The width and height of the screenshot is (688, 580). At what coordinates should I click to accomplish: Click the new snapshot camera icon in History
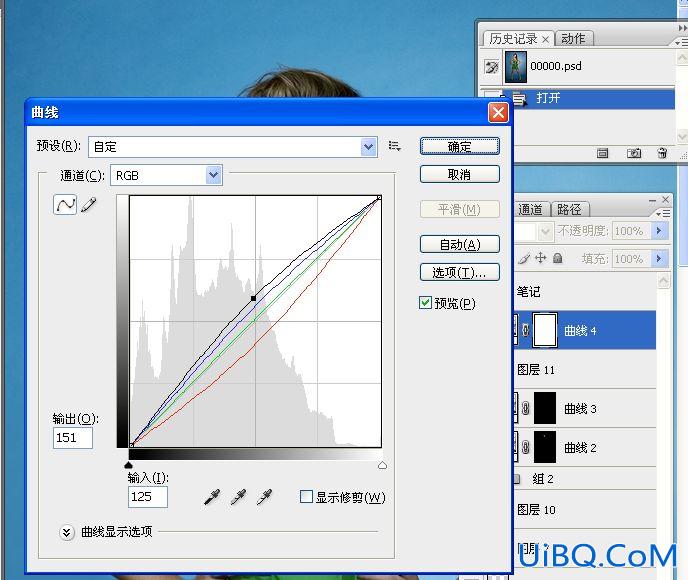634,153
